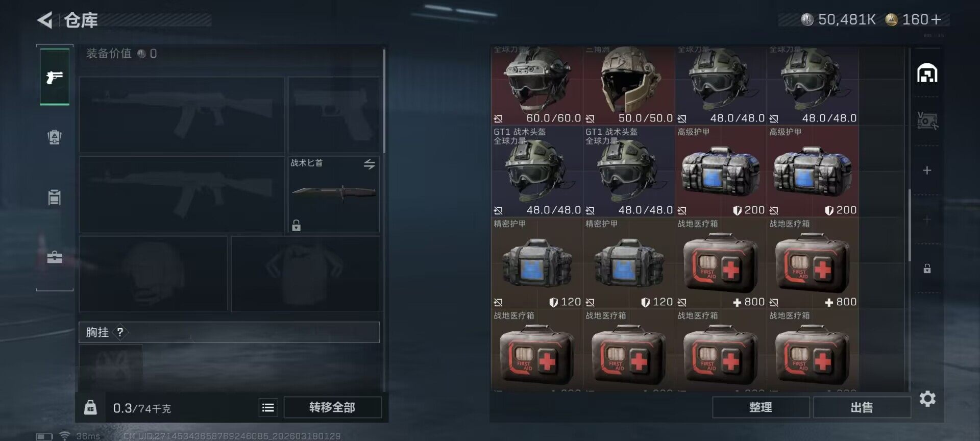Open the backpack tab in left sidebar

click(x=55, y=137)
